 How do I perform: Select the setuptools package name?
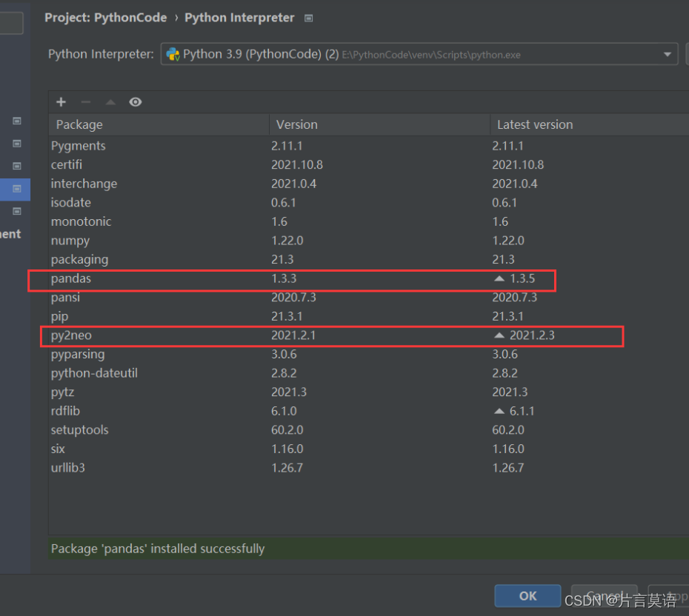tap(79, 430)
